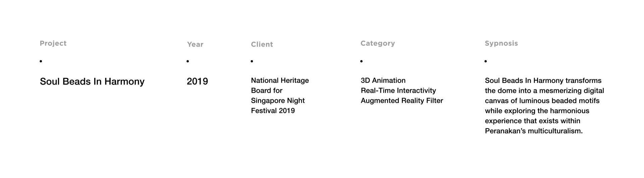644x178 pixels.
Task: Click the Festival 2019 text line
Action: point(273,111)
